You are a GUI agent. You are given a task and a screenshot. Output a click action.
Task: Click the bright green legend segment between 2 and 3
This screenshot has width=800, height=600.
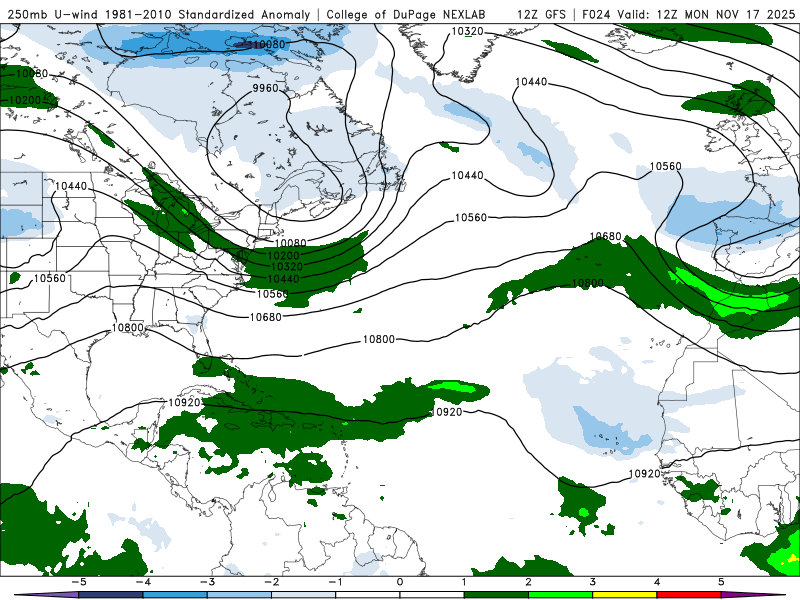coord(561,595)
